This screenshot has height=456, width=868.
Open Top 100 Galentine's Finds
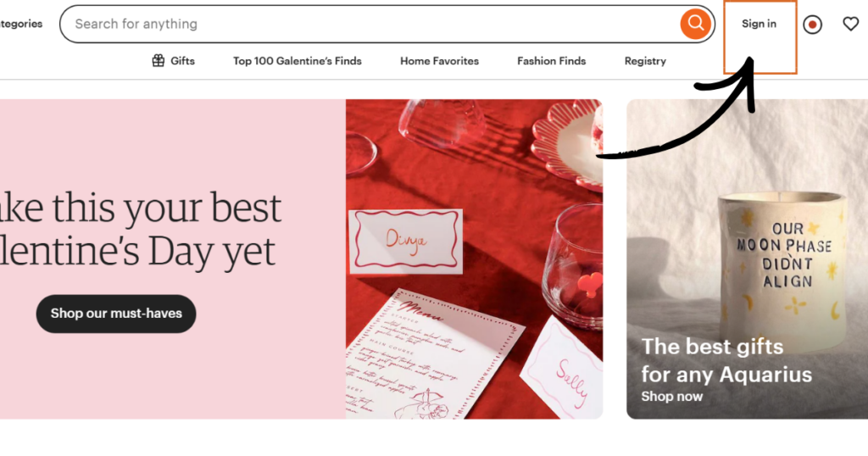298,61
